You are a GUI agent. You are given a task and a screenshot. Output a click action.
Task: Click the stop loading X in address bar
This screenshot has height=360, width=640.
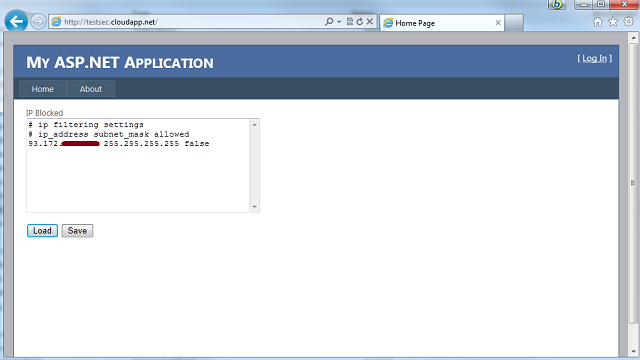point(370,22)
